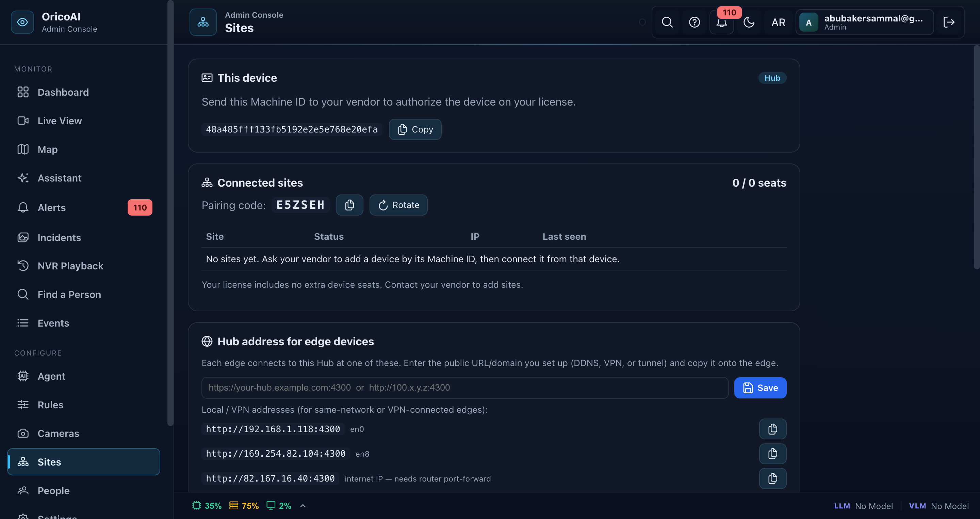Open Live View from the sidebar

pos(84,121)
